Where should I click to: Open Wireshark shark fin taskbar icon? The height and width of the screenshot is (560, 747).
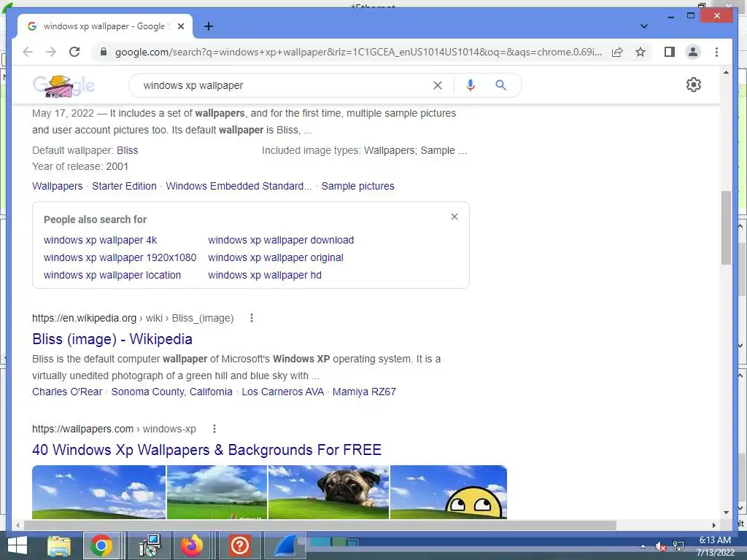tap(286, 545)
